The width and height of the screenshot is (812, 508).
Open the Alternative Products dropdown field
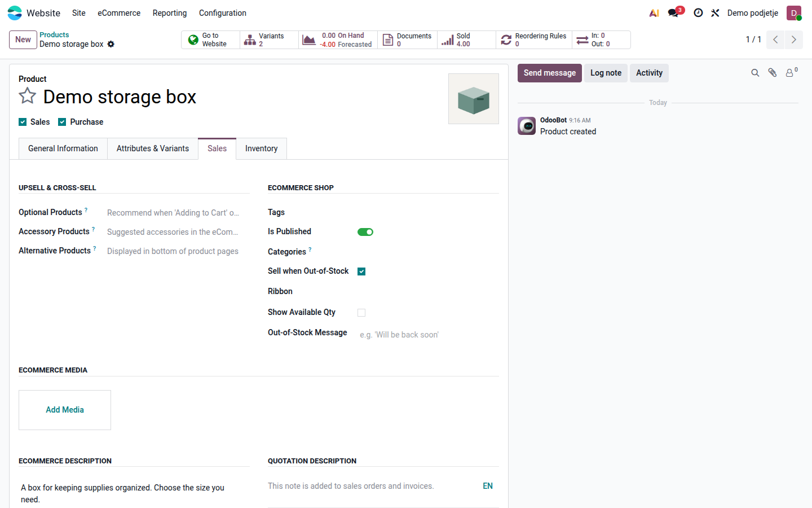(178, 251)
